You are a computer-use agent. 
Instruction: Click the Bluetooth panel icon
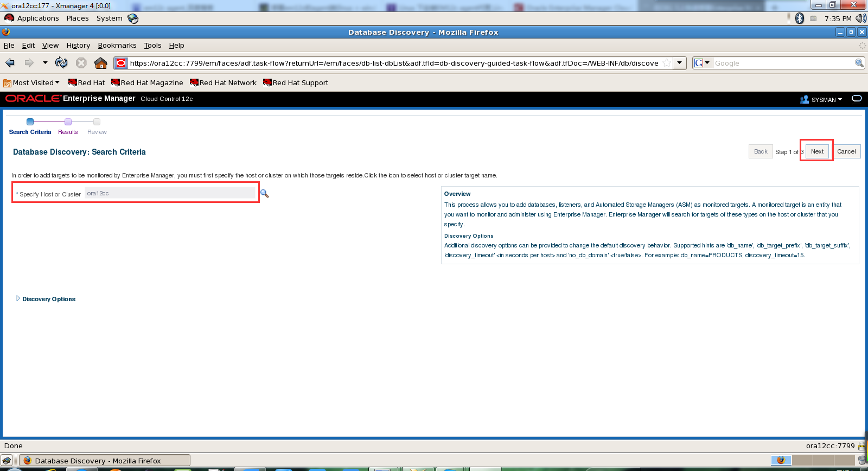point(799,18)
